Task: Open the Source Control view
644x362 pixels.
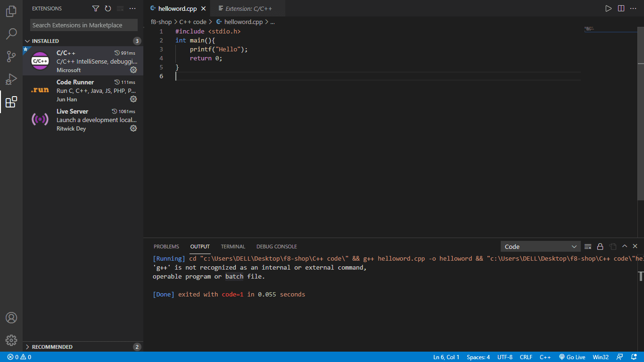Action: (11, 57)
